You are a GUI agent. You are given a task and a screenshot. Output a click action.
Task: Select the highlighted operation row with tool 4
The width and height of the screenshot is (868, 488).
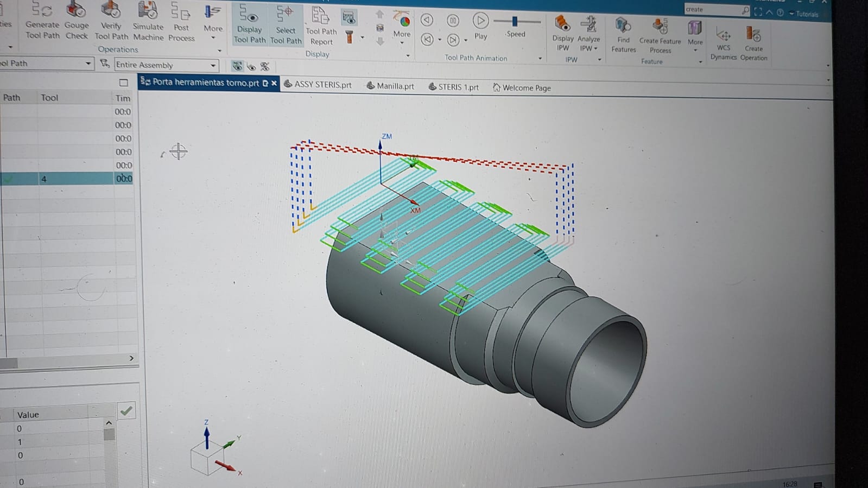click(x=66, y=179)
